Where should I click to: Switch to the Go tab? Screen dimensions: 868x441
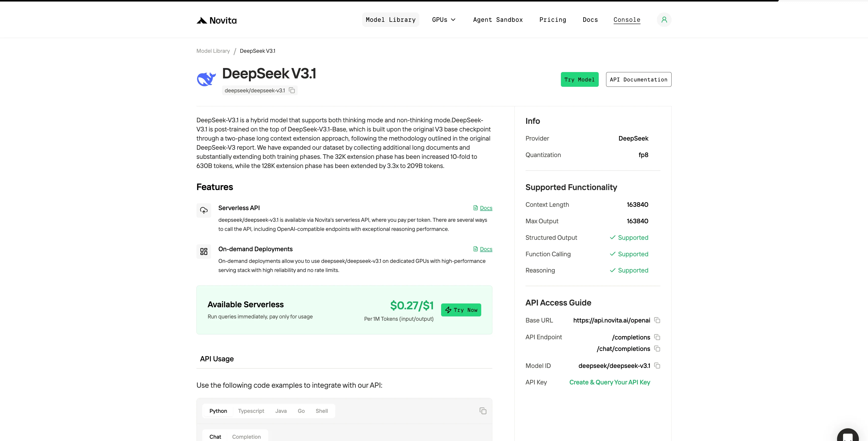click(x=301, y=411)
